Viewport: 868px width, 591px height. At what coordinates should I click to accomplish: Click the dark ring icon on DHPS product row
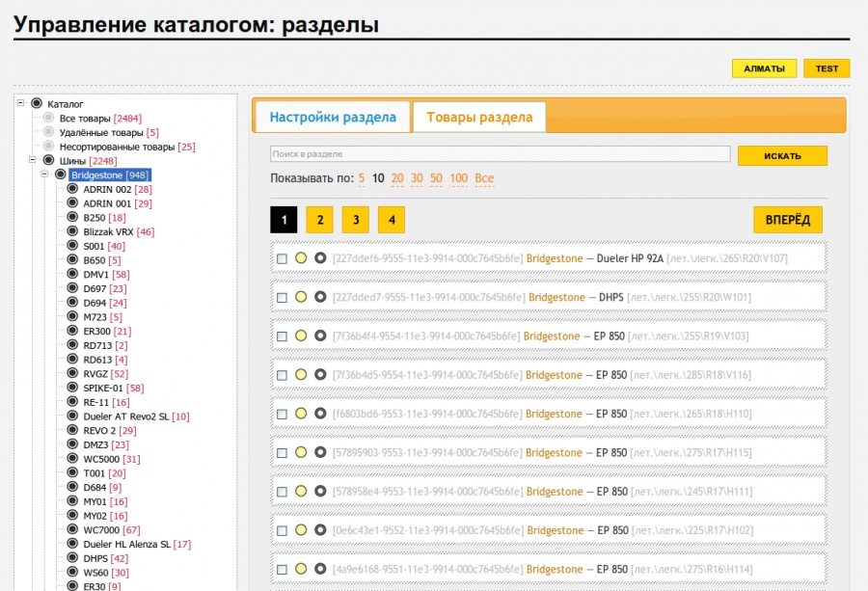click(x=320, y=297)
